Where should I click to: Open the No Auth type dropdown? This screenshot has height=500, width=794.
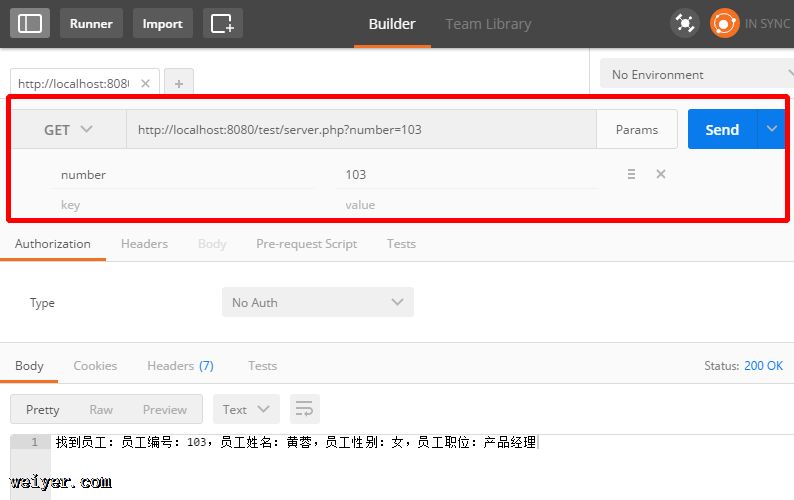coord(317,302)
